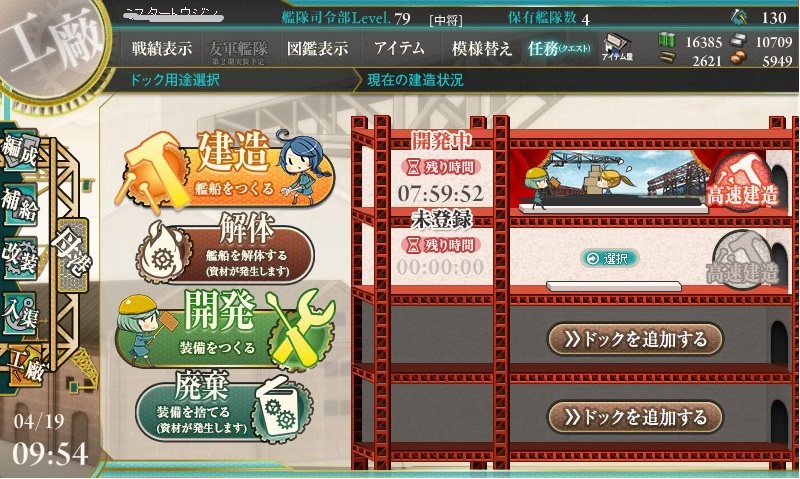Open 図鑑表示 encyclopedia menu
Image resolution: width=800 pixels, height=479 pixels.
click(x=317, y=48)
